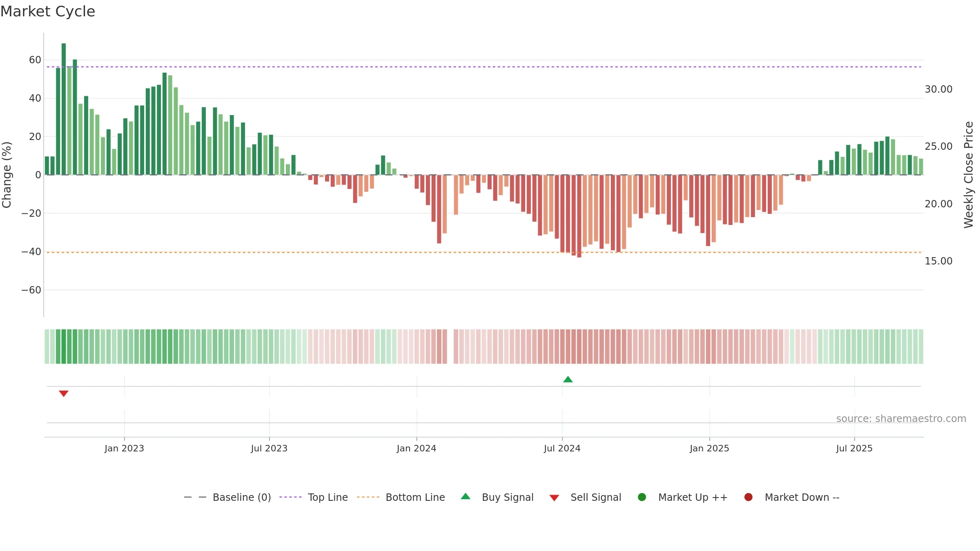Click the lowest red bar below the bottom line
Screen dimensions: 980x551
[579, 216]
